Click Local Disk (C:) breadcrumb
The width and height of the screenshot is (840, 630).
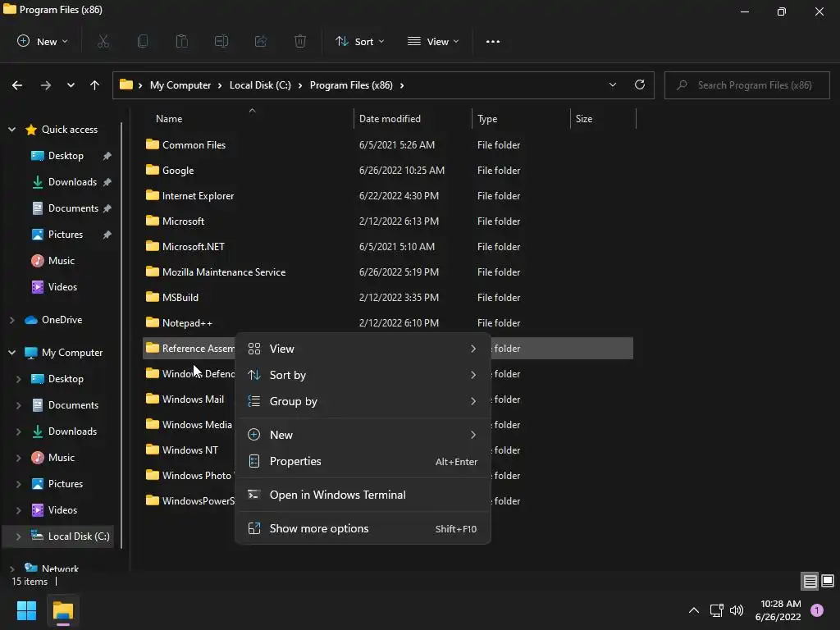pos(260,85)
